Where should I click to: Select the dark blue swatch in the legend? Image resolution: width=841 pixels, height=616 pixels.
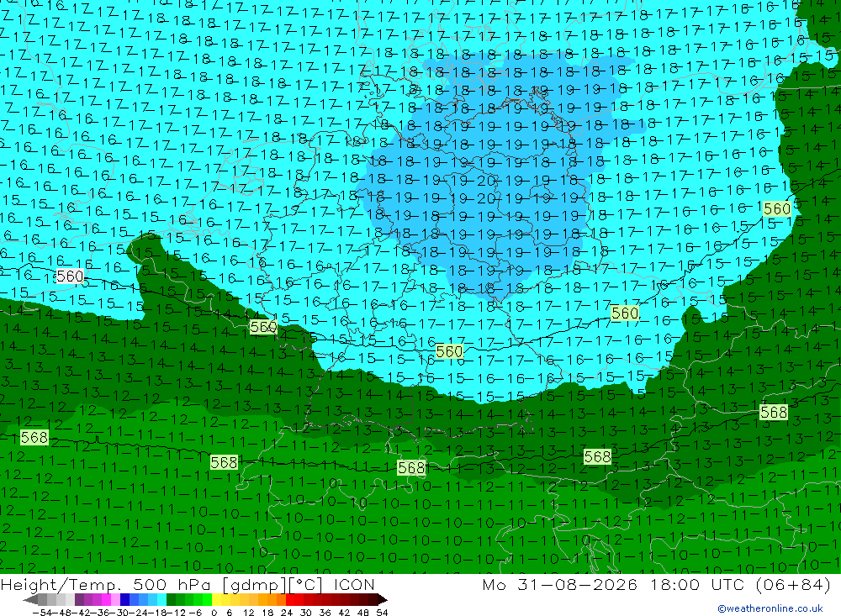124,600
